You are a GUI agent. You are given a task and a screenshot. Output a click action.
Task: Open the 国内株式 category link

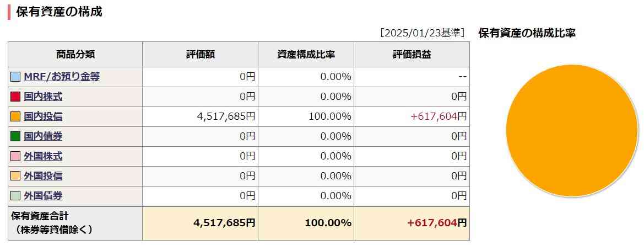(x=43, y=97)
